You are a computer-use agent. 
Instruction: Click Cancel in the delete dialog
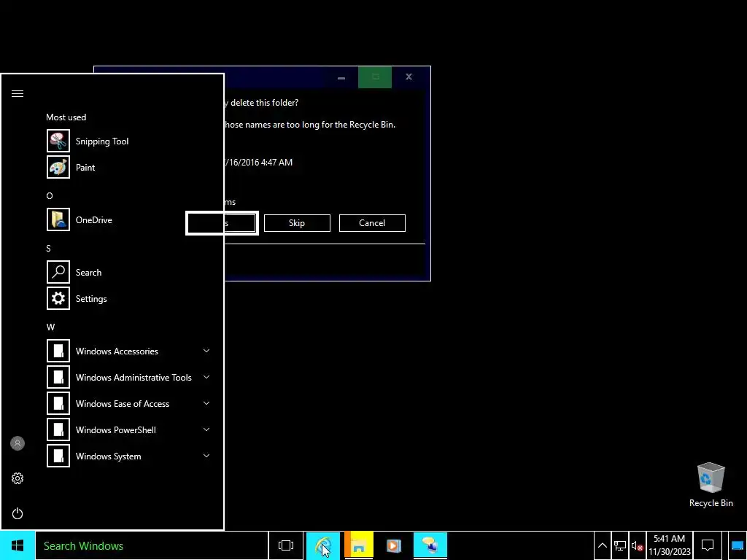[372, 223]
